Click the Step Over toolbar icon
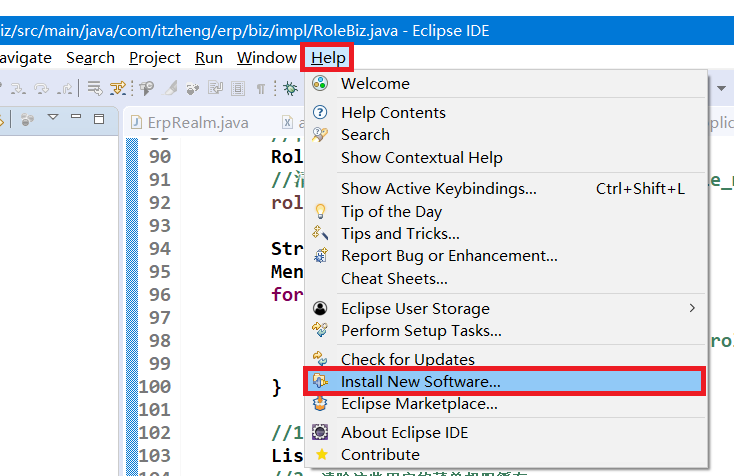 point(41,88)
